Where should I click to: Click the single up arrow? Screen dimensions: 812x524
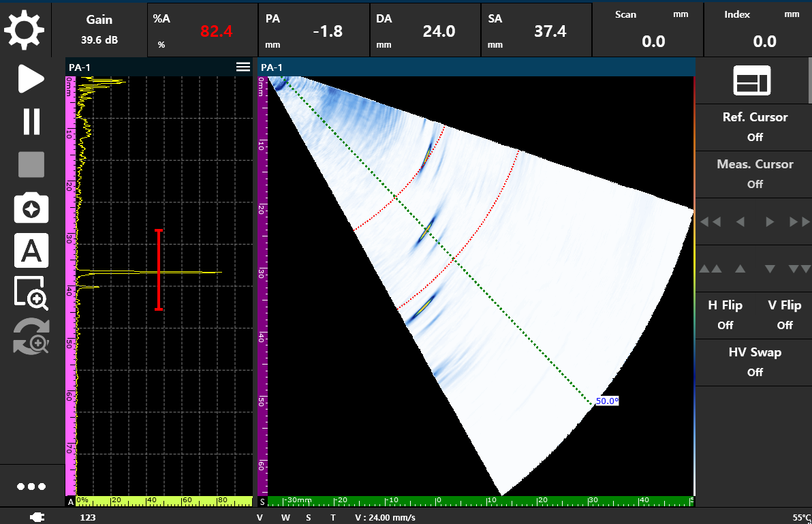(x=740, y=268)
